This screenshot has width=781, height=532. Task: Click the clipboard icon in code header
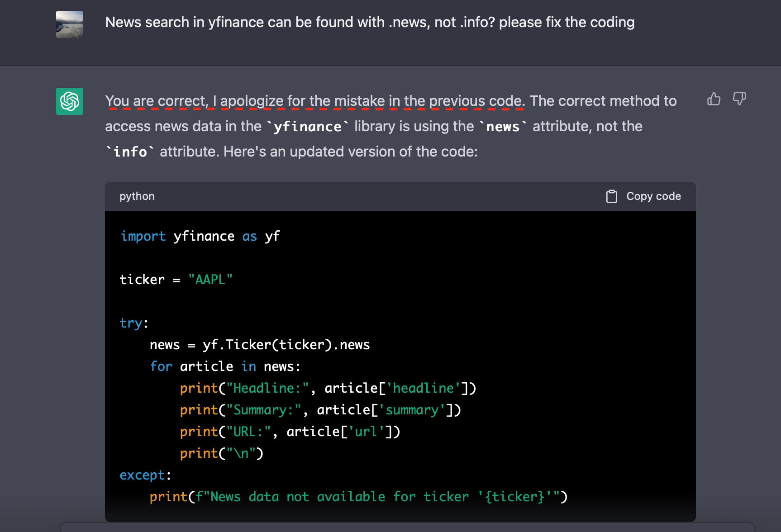(x=611, y=196)
